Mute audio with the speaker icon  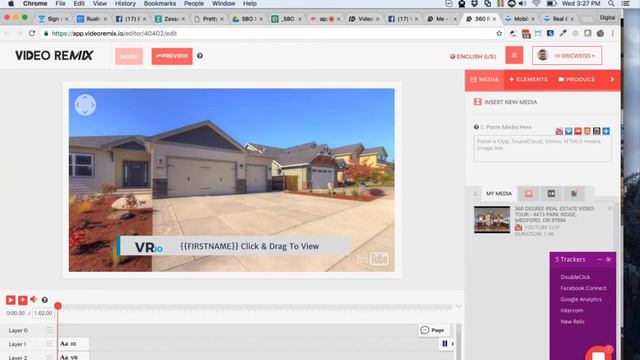click(33, 300)
